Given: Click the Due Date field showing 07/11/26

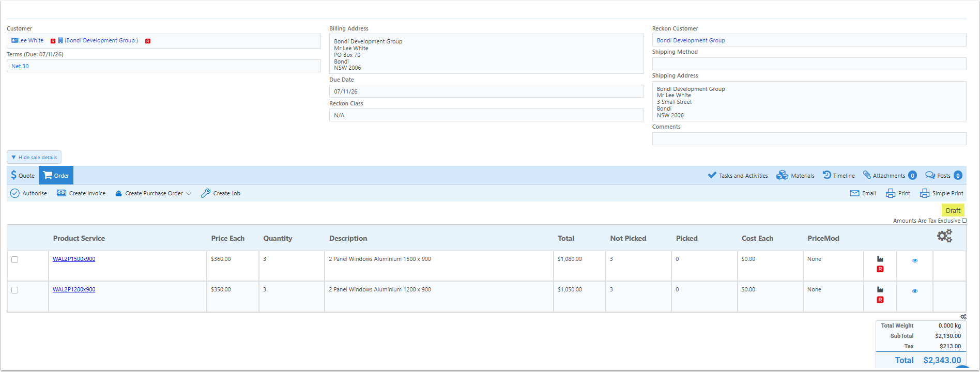Looking at the screenshot, I should (x=486, y=91).
